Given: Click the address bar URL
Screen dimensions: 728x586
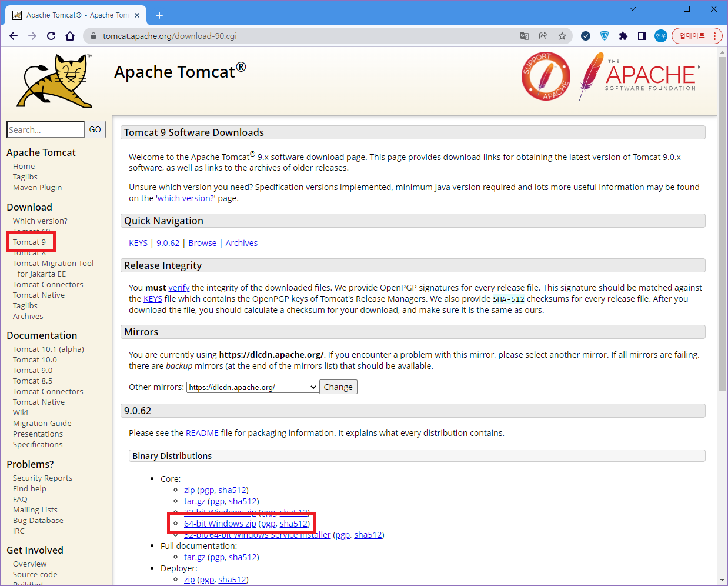Looking at the screenshot, I should pyautogui.click(x=170, y=36).
